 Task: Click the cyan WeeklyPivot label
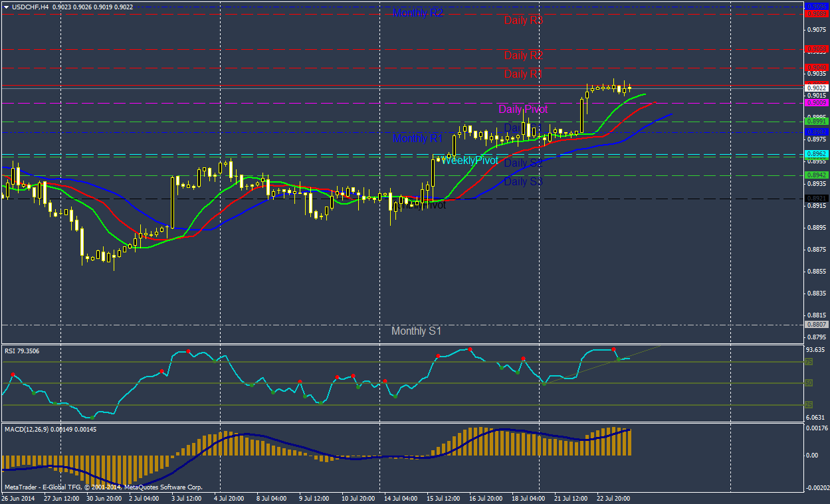point(469,161)
